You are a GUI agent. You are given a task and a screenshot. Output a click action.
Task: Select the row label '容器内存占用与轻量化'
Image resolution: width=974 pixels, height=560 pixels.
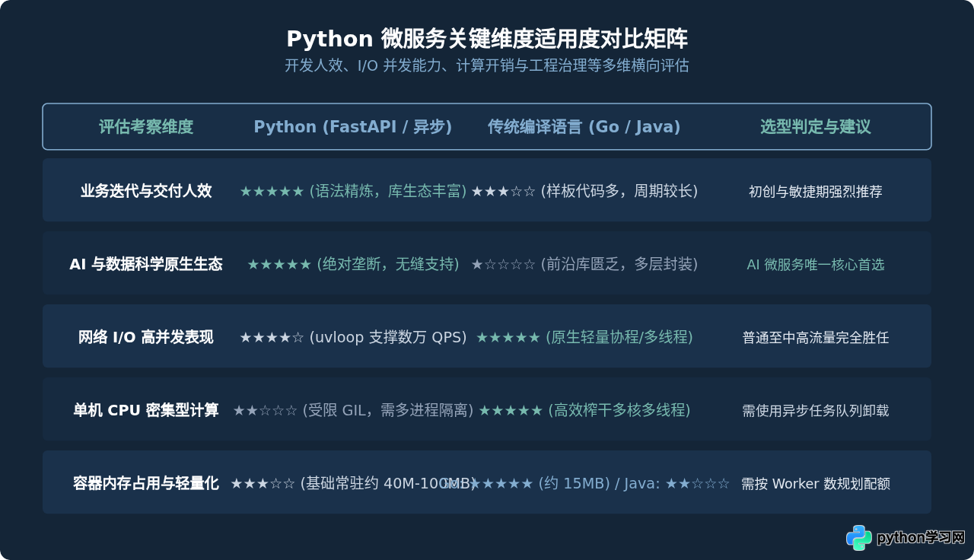coord(146,483)
